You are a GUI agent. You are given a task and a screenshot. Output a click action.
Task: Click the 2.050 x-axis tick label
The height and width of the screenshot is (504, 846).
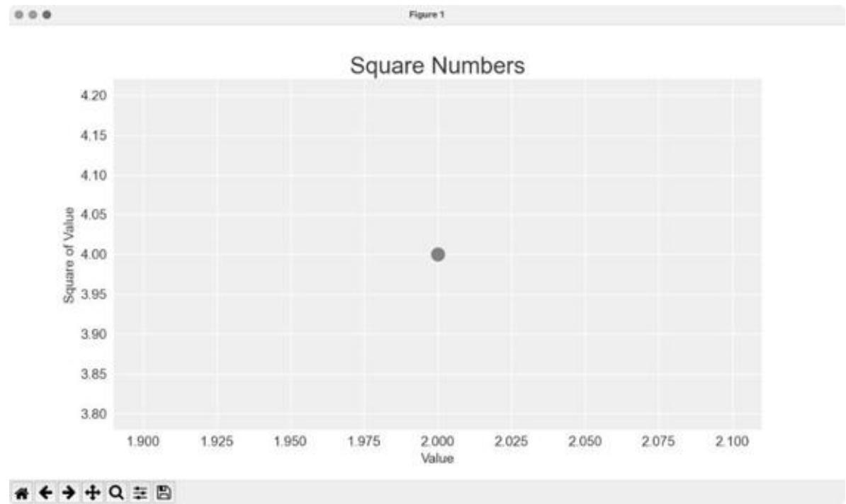tap(585, 442)
